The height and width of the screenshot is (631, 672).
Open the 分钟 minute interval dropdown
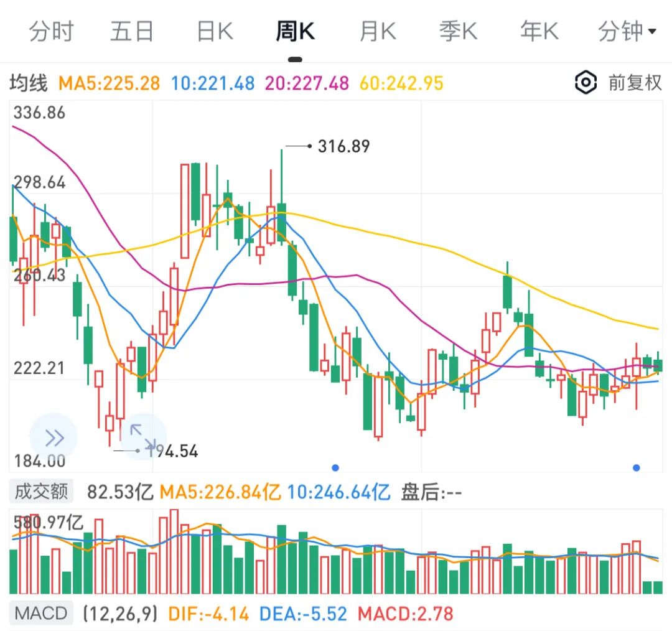click(627, 31)
